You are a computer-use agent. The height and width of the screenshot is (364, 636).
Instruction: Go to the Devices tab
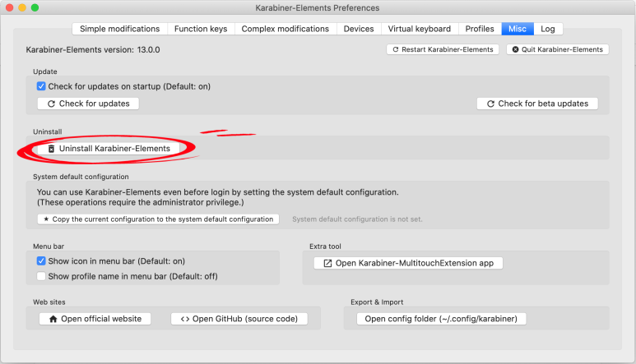click(359, 29)
